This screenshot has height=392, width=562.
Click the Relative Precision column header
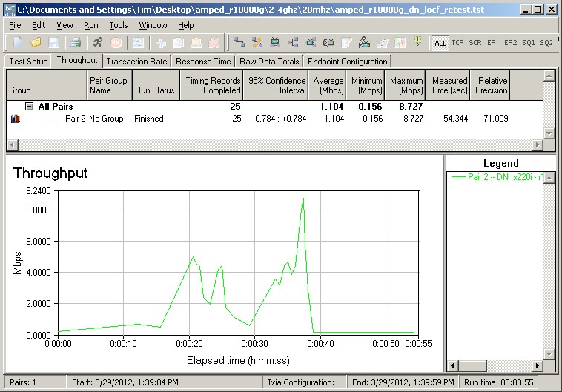pos(490,85)
